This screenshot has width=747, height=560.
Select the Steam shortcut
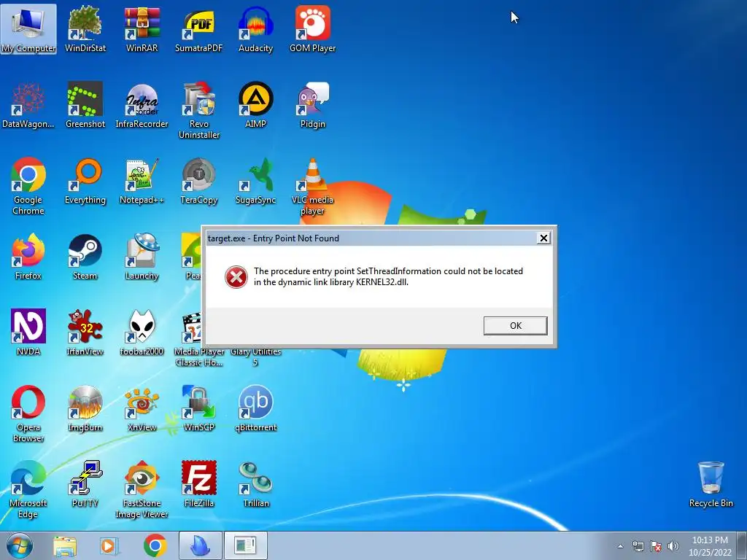pyautogui.click(x=85, y=257)
